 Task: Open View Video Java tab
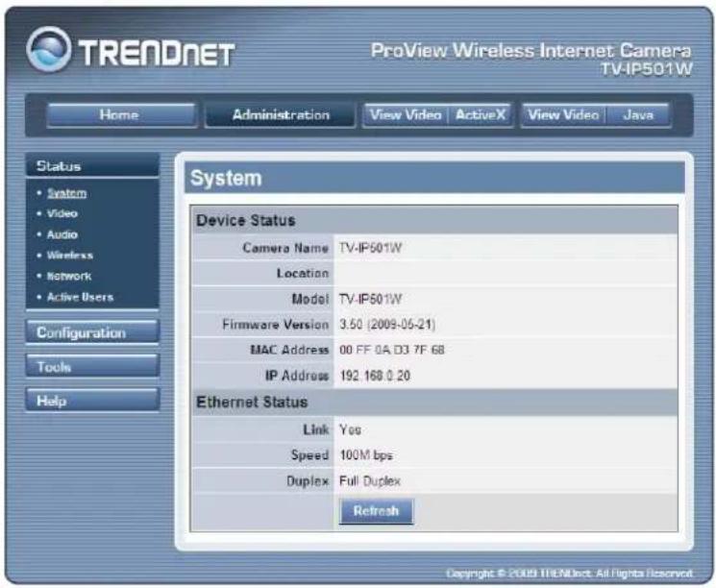point(596,114)
